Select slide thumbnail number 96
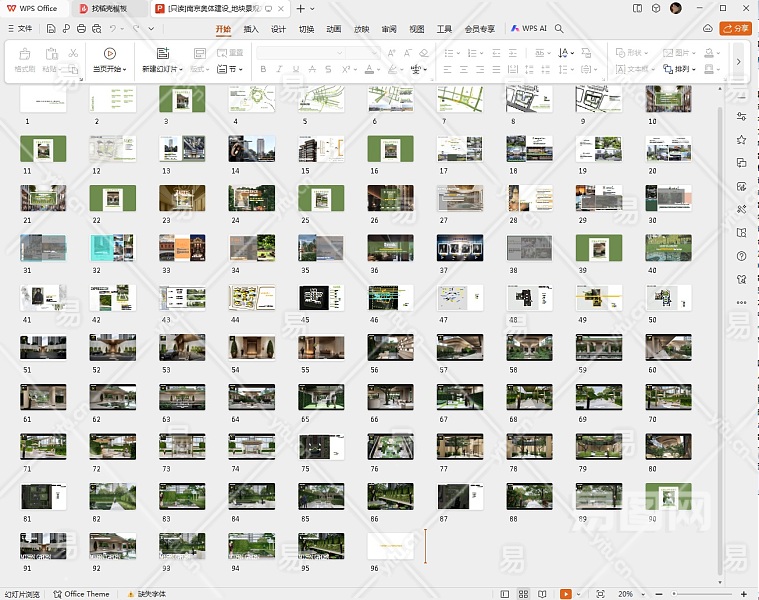Image resolution: width=759 pixels, height=600 pixels. click(391, 545)
